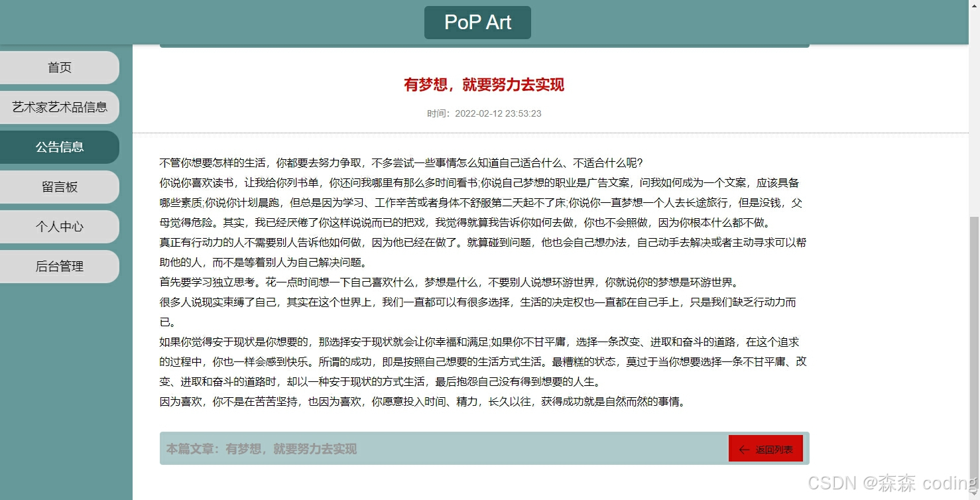Viewport: 980px width, 500px height.
Task: Click the article title 有梦想，就要努力去实现
Action: point(484,85)
